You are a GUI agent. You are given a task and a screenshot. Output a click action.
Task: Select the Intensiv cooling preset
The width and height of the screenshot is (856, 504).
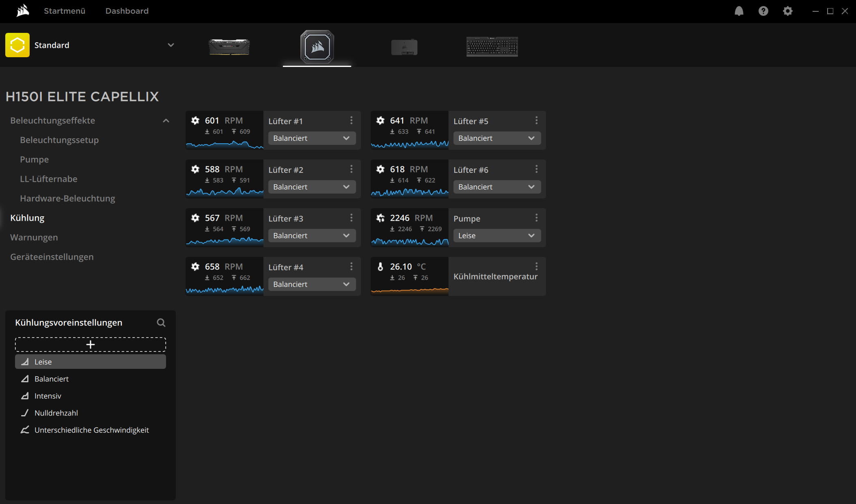(x=48, y=396)
